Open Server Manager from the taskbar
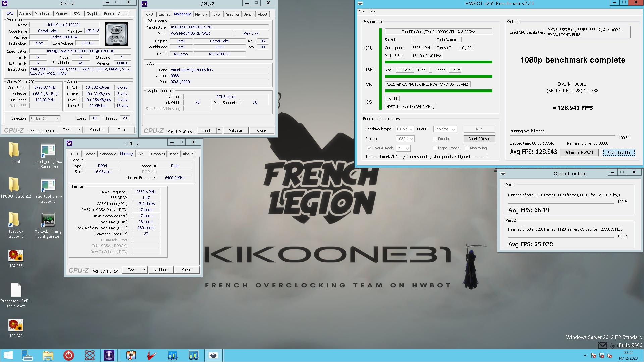 click(27, 355)
